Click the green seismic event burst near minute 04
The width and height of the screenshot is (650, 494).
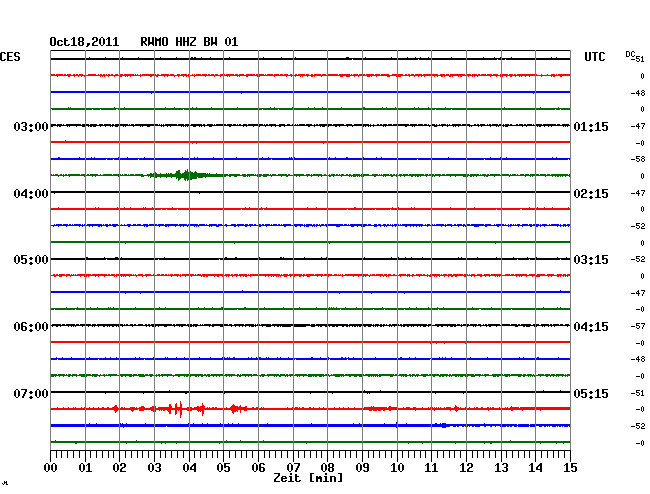(x=187, y=175)
